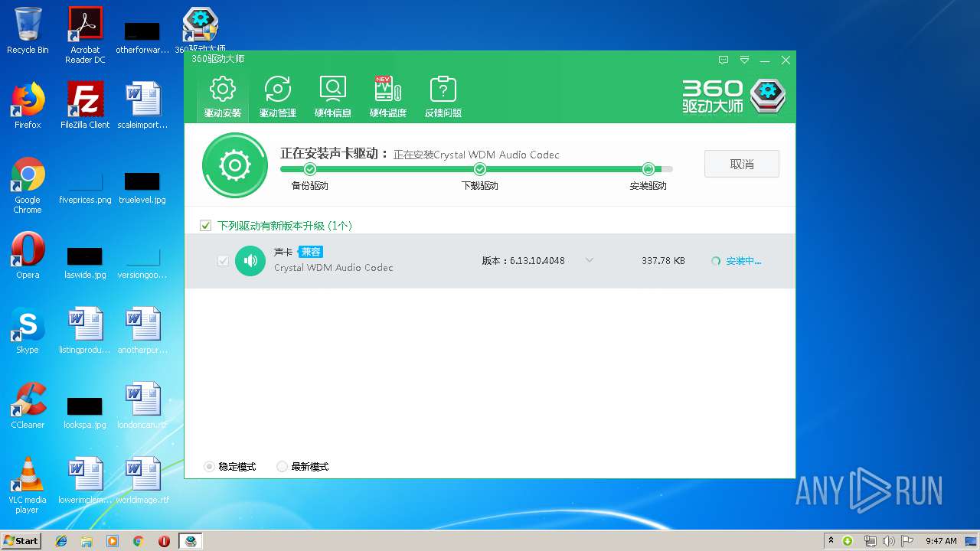Select the Firefox desktop shortcut
The height and width of the screenshot is (551, 980).
point(28,106)
